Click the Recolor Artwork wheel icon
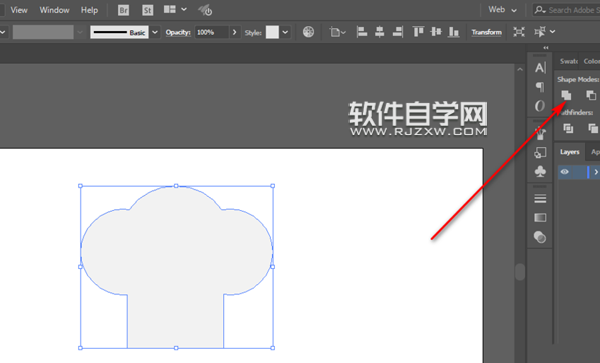Viewport: 600px width, 363px height. (x=308, y=32)
